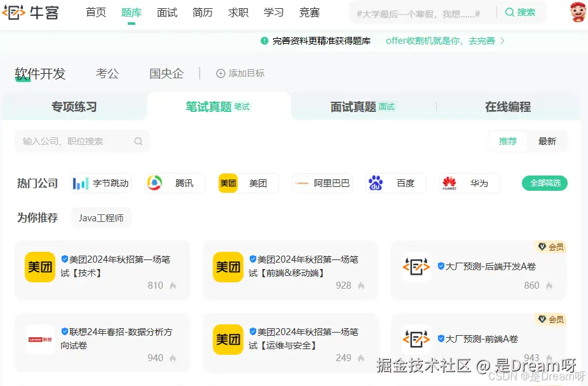Screen dimensions: 588x386
Task: Click the flame icon next to 249
Action: coord(361,358)
